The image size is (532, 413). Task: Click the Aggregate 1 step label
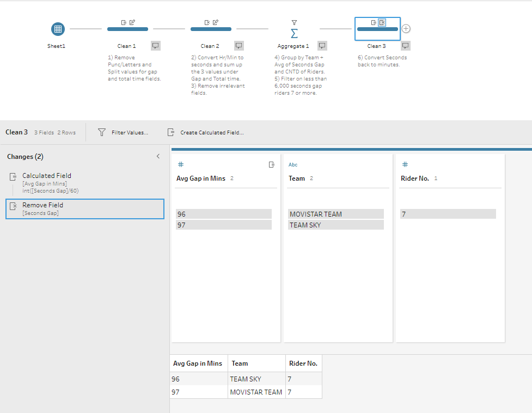pyautogui.click(x=293, y=46)
